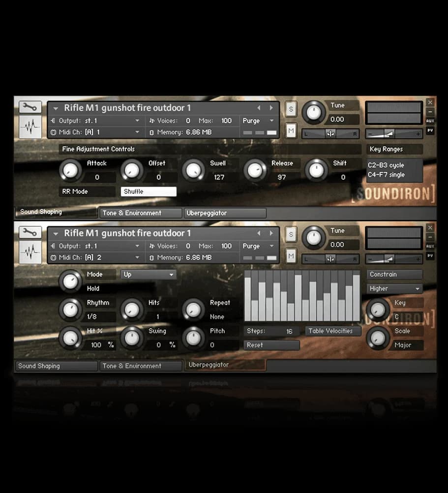Open the arpeggiator Mode dropdown showing Up
The image size is (448, 493).
[x=149, y=275]
